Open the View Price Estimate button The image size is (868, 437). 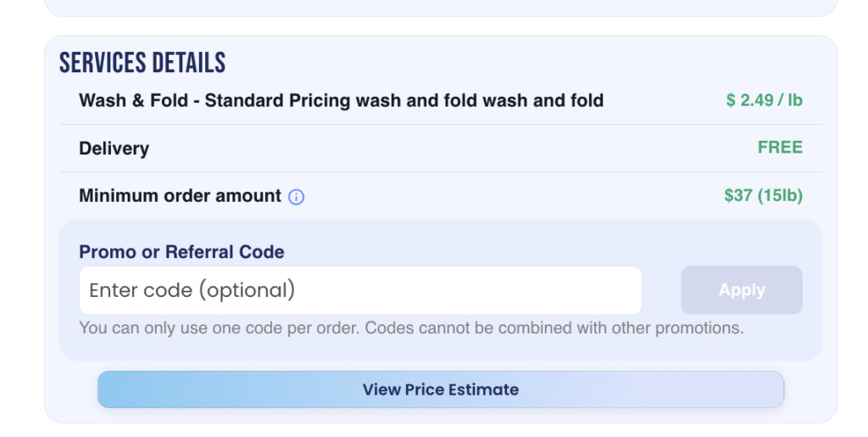pyautogui.click(x=440, y=389)
